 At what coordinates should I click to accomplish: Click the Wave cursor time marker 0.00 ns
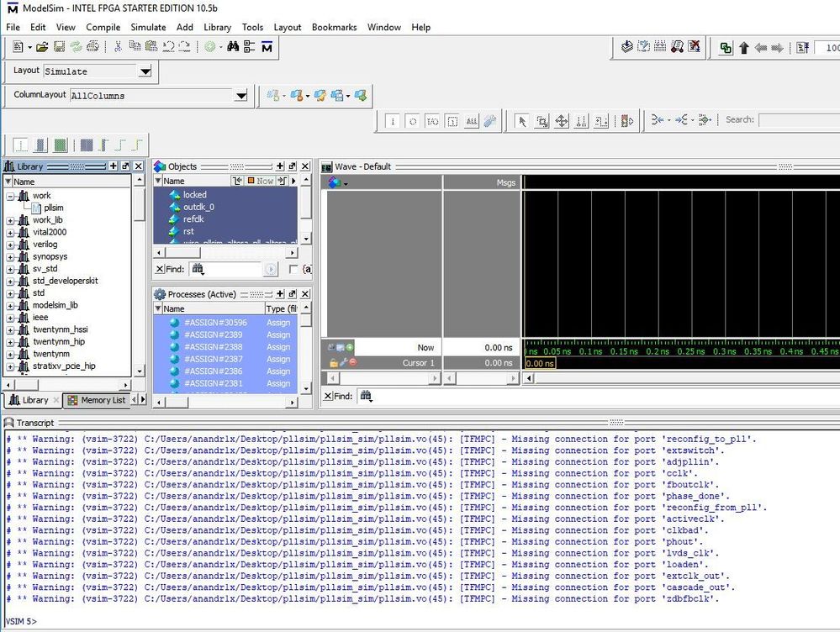pos(540,363)
